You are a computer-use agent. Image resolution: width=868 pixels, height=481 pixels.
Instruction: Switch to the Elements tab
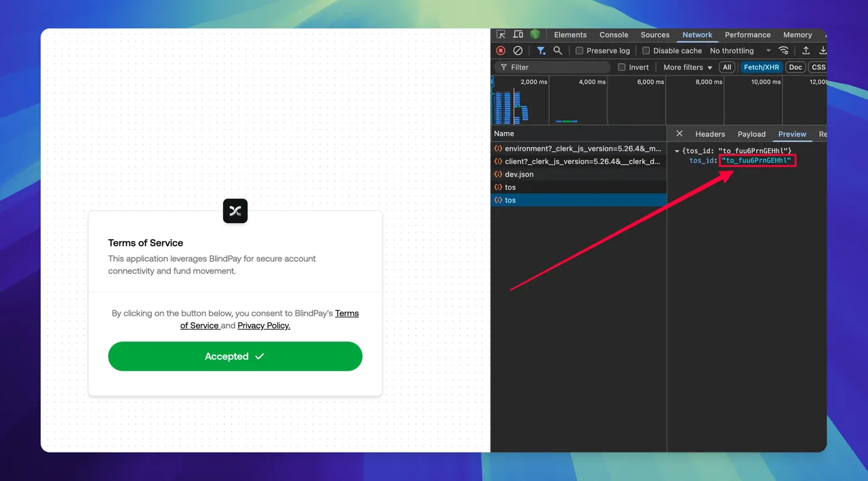(570, 35)
